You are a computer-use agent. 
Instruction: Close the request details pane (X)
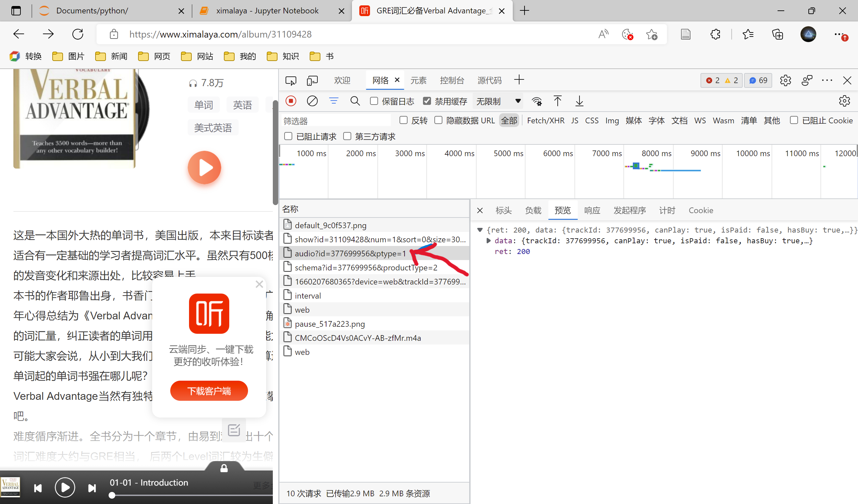[x=480, y=210]
